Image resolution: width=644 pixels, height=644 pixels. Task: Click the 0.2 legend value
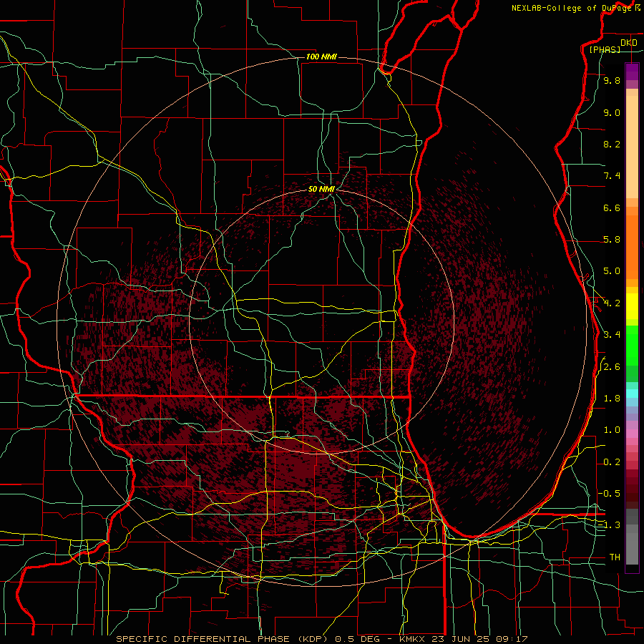pos(612,462)
